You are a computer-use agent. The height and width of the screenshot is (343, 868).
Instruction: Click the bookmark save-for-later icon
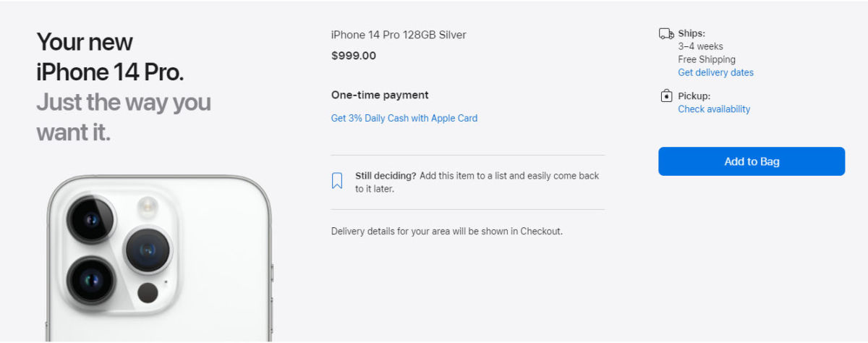tap(337, 181)
